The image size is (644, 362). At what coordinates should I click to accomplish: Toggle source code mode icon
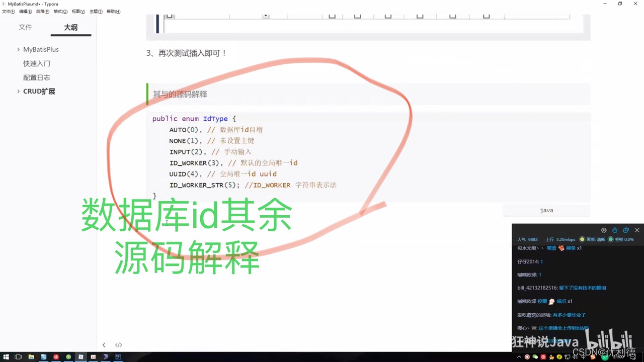[119, 345]
